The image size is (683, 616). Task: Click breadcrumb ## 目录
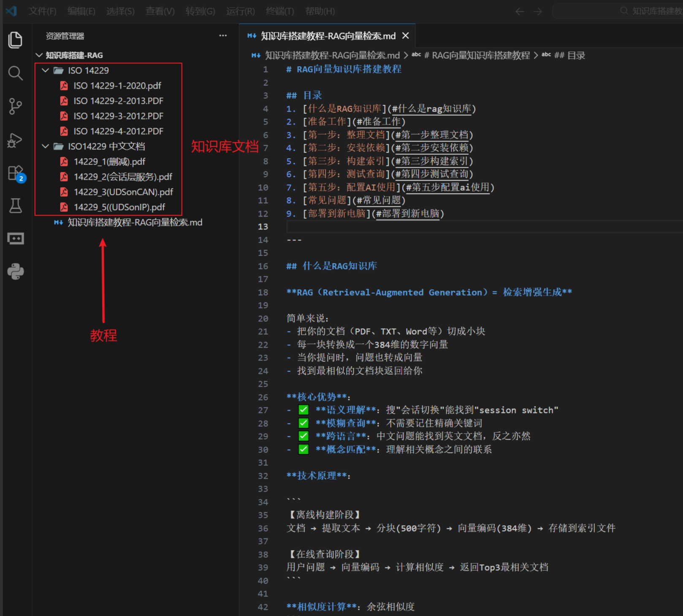pos(569,55)
